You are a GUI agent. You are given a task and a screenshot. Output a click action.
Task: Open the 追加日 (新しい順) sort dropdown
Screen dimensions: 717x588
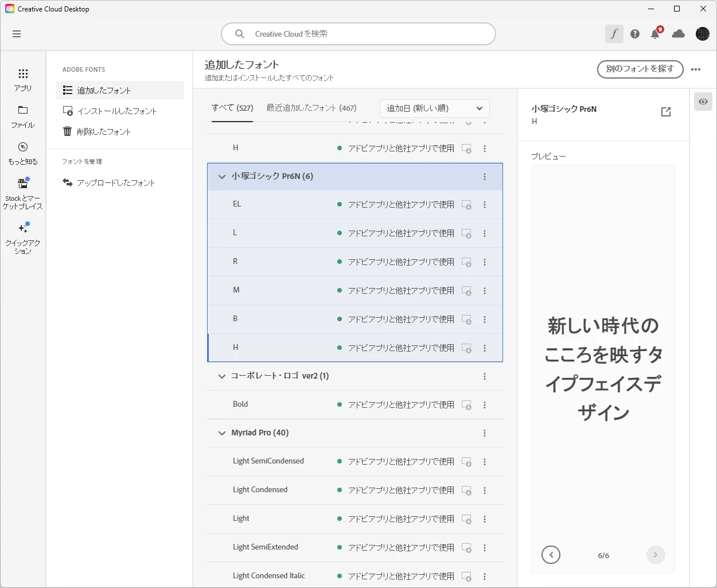coord(435,108)
